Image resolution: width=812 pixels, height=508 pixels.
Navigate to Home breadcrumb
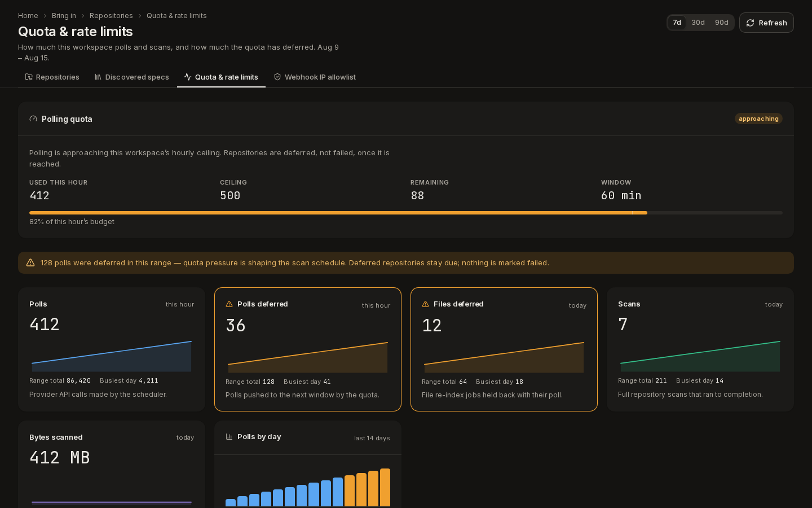tap(28, 16)
